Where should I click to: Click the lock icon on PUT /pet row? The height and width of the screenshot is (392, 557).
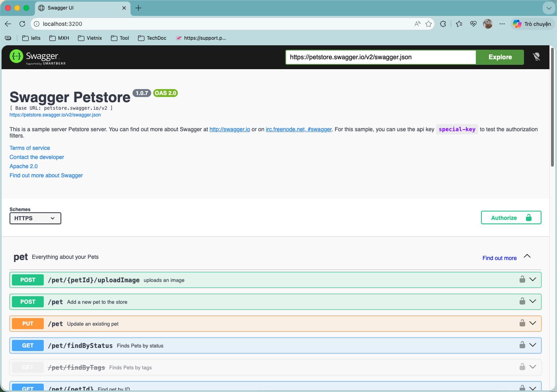click(x=522, y=323)
